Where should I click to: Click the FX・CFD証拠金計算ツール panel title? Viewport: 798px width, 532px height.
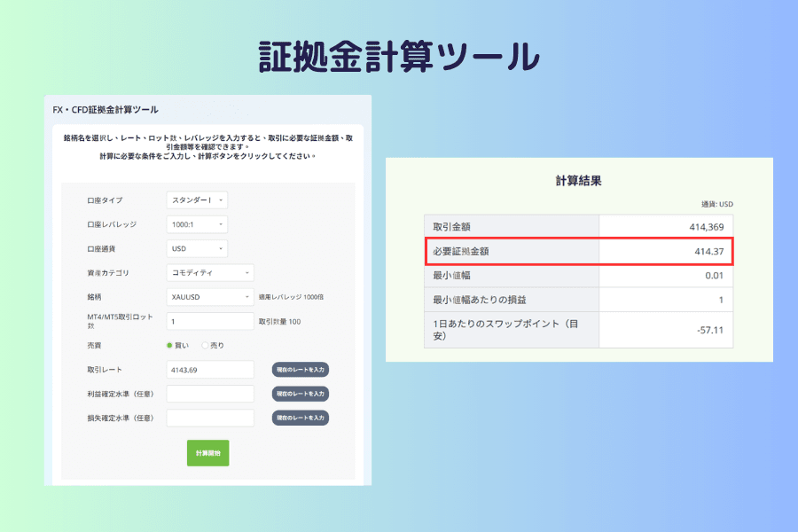(x=106, y=109)
